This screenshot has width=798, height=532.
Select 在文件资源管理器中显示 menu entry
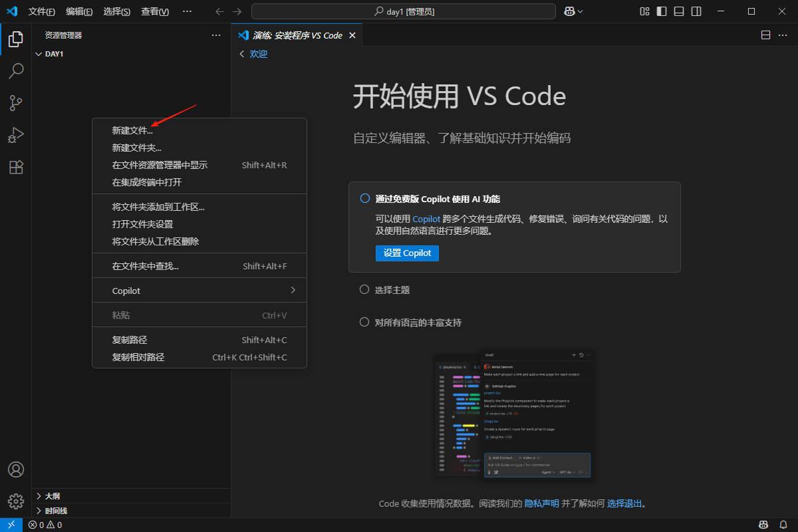tap(199, 165)
